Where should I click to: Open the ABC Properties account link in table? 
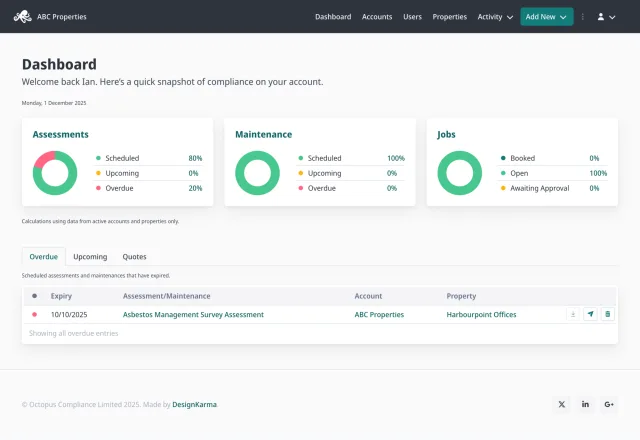pos(379,315)
